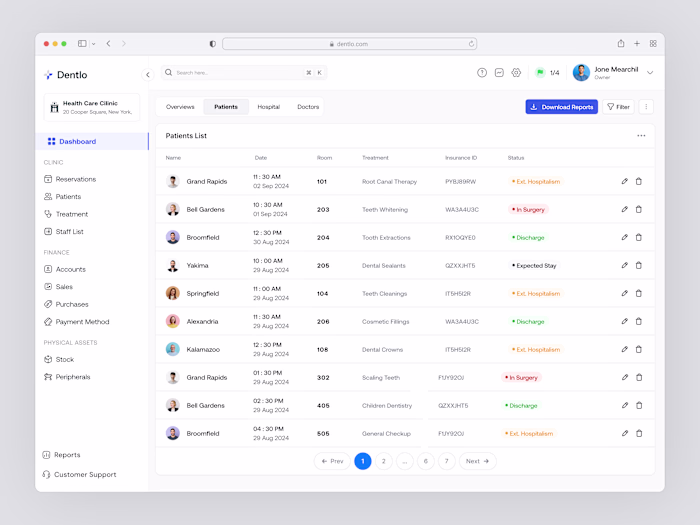Open a new browser tab with plus
This screenshot has width=700, height=525.
pos(637,43)
